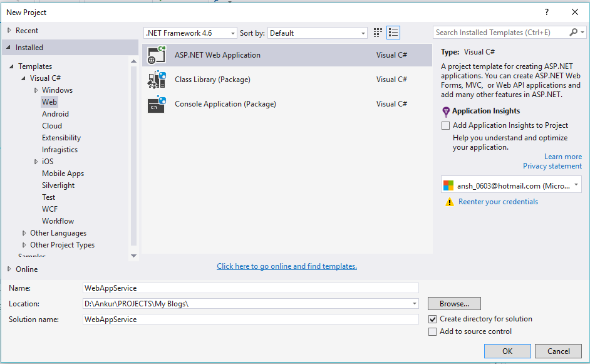This screenshot has width=590, height=364.
Task: Expand the Other Languages tree node
Action: coord(24,233)
